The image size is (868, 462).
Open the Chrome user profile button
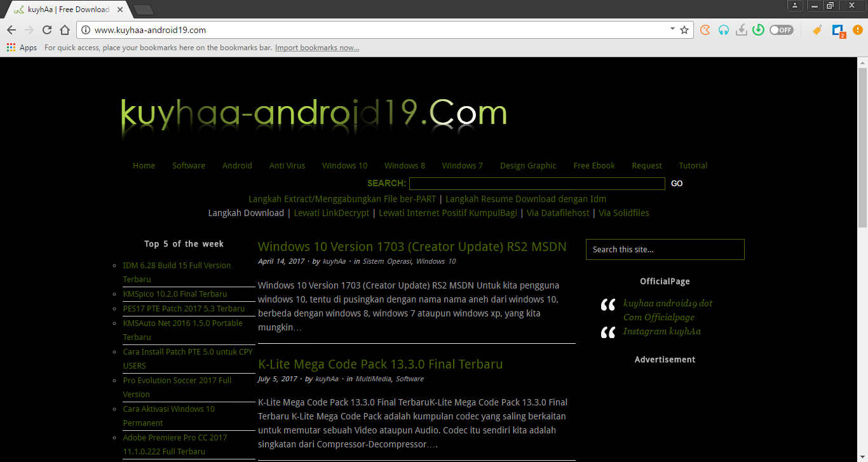(x=795, y=6)
